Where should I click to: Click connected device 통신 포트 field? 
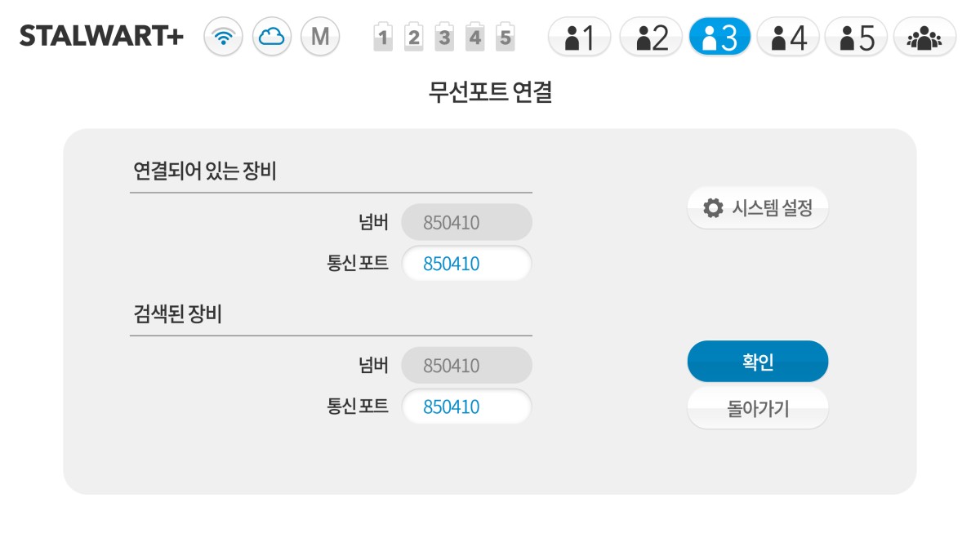(466, 264)
